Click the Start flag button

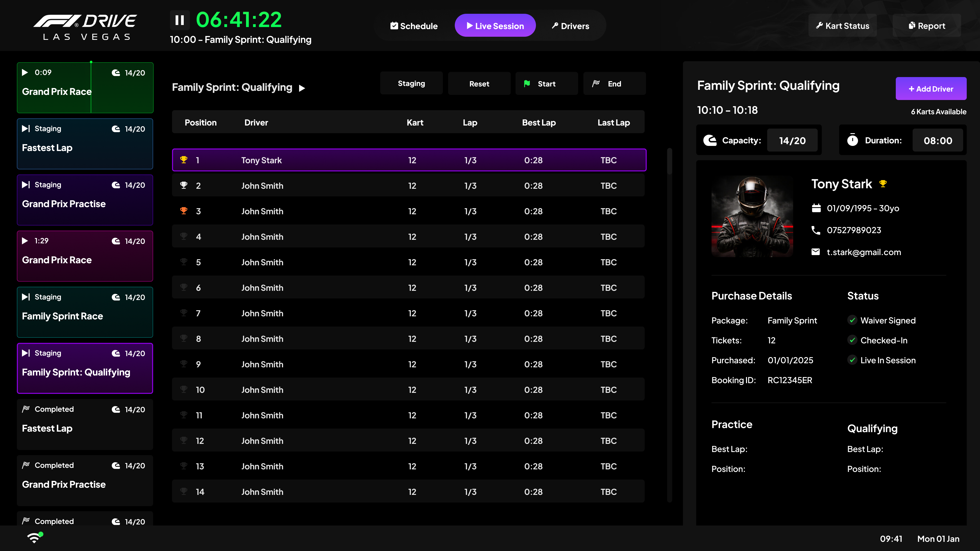(x=546, y=84)
